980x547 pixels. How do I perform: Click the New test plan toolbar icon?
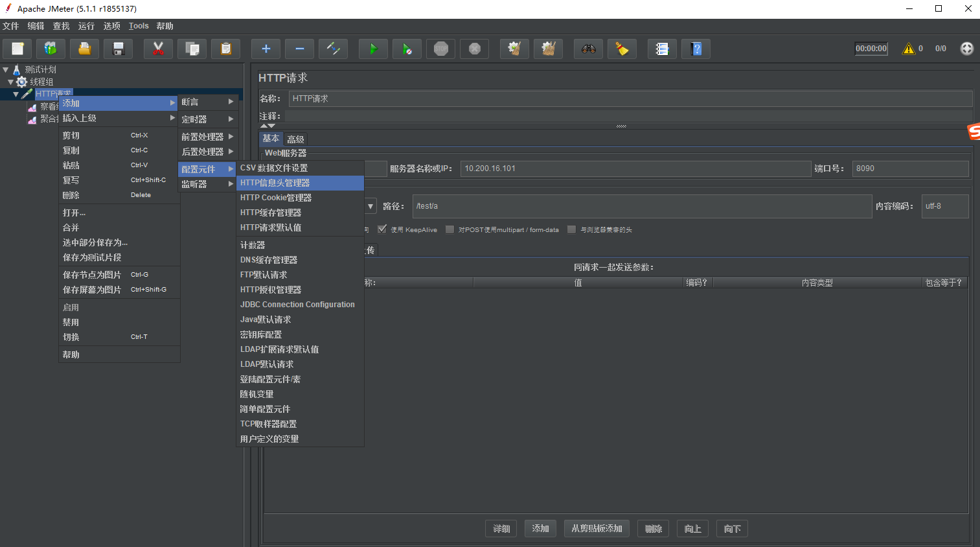click(17, 49)
